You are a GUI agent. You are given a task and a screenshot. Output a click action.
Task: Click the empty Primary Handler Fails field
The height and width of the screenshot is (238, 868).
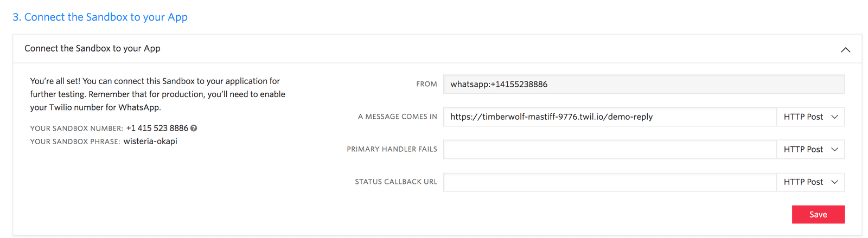pos(609,150)
